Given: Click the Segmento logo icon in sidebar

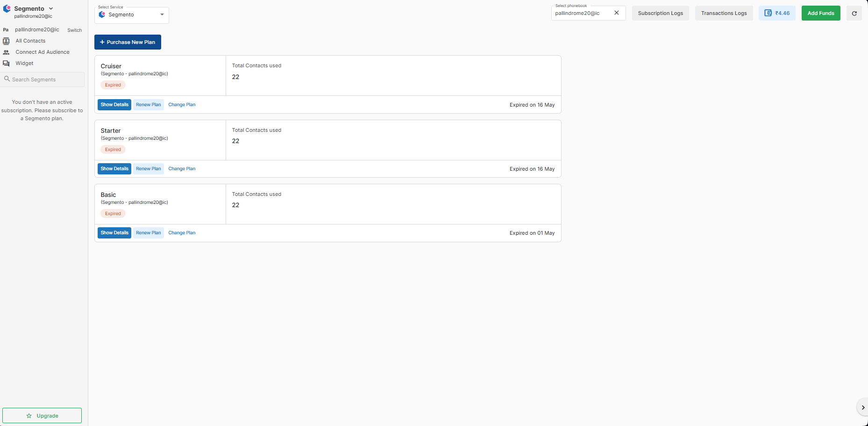Looking at the screenshot, I should point(7,8).
